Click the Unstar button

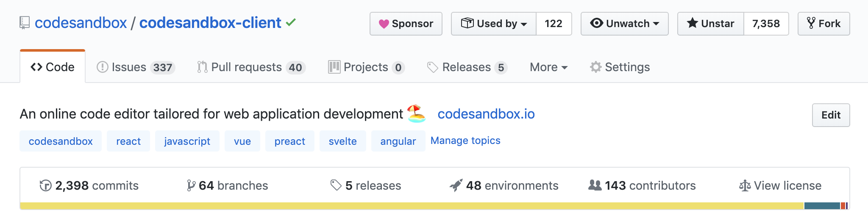pyautogui.click(x=711, y=24)
